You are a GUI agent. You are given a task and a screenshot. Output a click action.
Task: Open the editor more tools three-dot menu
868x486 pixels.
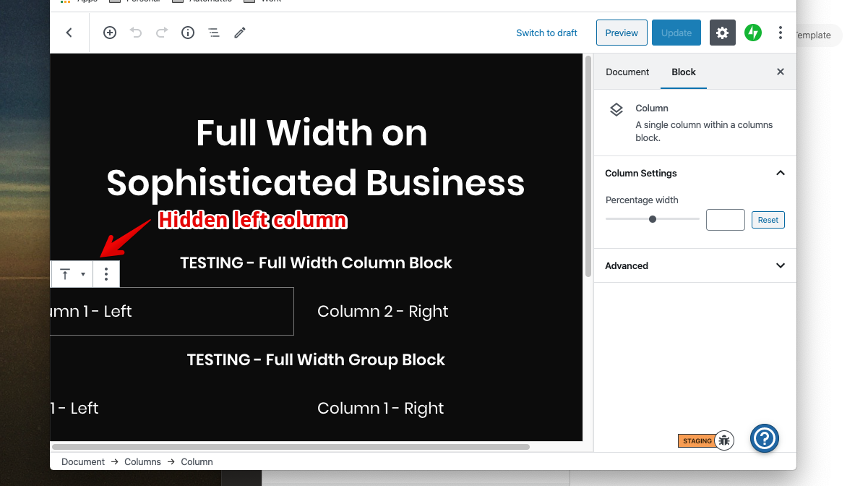click(x=780, y=33)
